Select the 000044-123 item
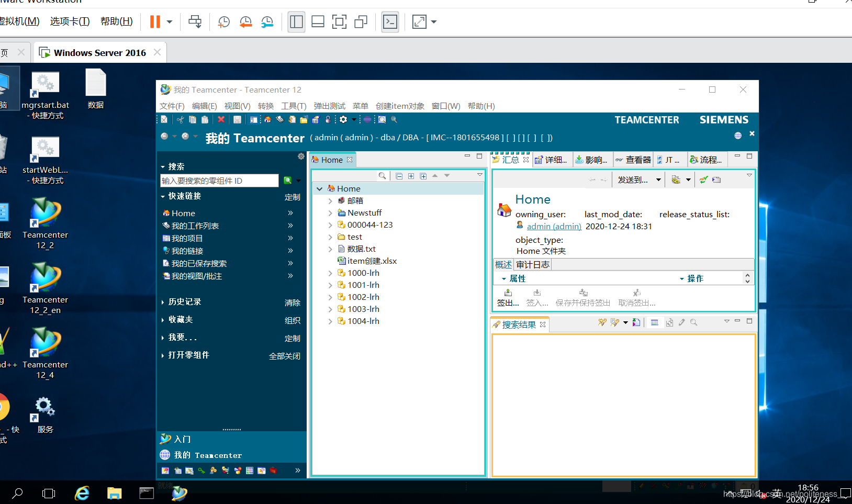The width and height of the screenshot is (852, 504). point(365,225)
